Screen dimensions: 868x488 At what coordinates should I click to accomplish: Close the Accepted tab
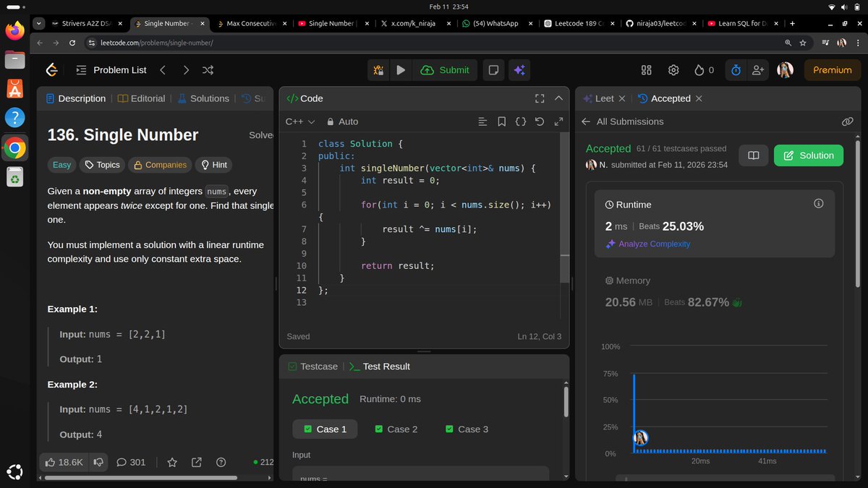(699, 98)
